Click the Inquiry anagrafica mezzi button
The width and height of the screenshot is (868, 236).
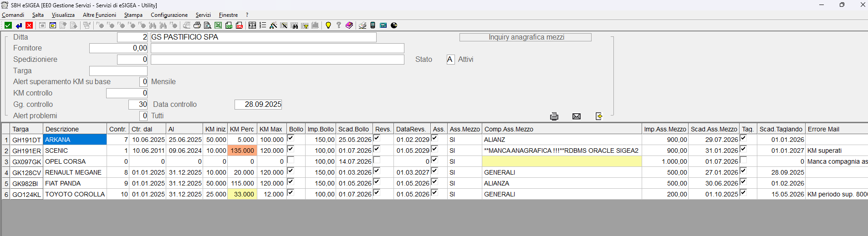click(525, 37)
